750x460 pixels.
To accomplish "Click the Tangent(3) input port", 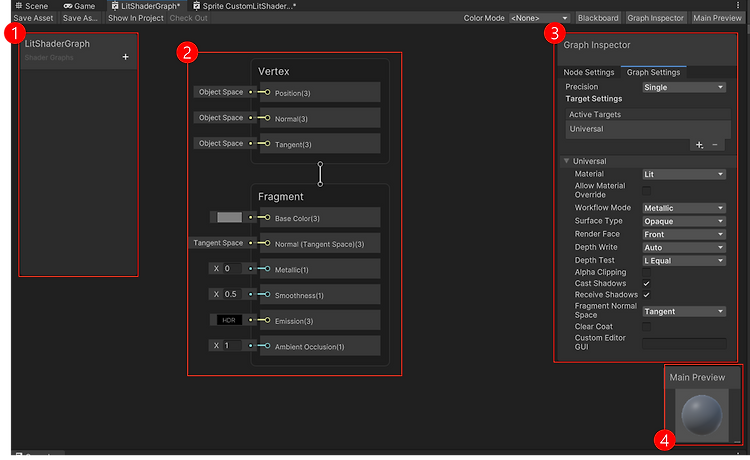I will (267, 143).
